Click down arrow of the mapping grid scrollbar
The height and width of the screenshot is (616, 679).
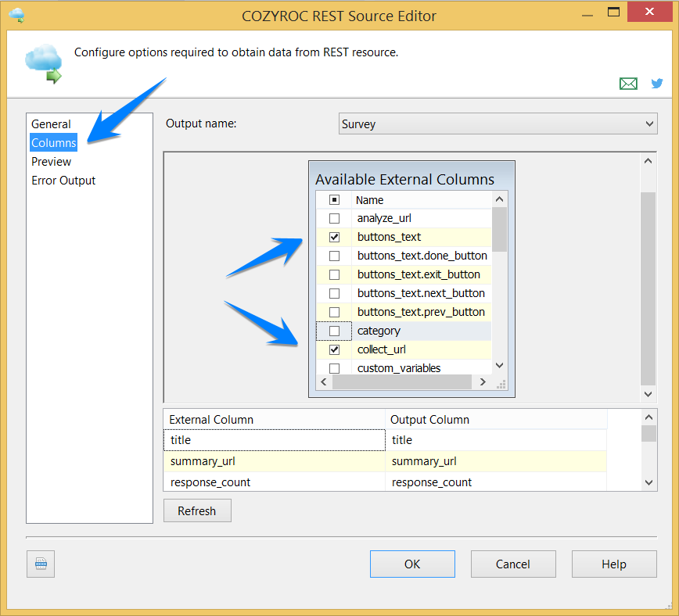click(648, 482)
